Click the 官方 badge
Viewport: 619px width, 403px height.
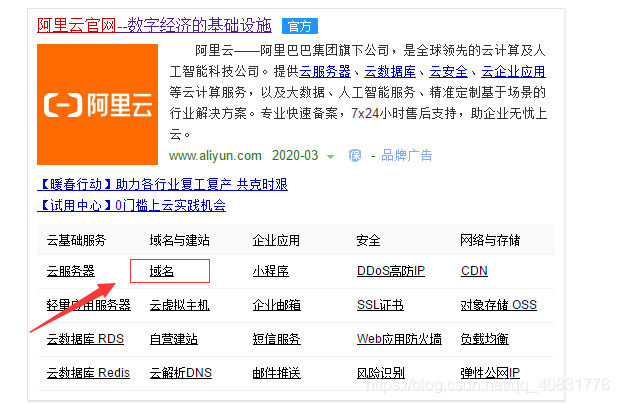coord(300,26)
